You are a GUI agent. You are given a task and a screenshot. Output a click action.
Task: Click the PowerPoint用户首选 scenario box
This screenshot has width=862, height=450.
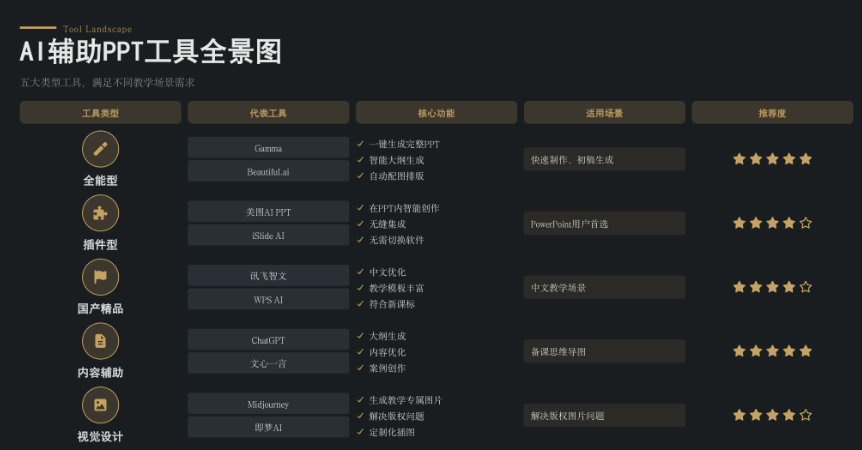pyautogui.click(x=604, y=224)
